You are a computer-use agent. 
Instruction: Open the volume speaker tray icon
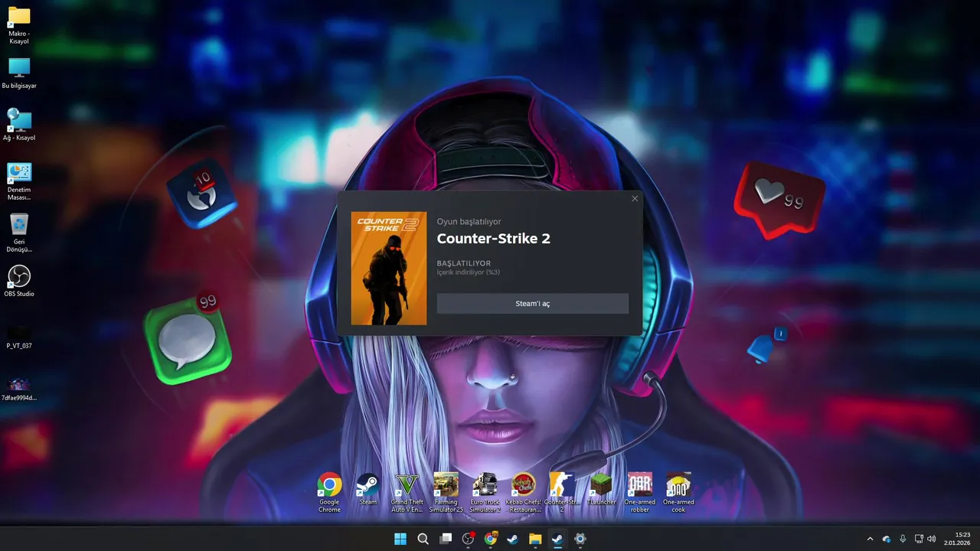click(x=931, y=539)
